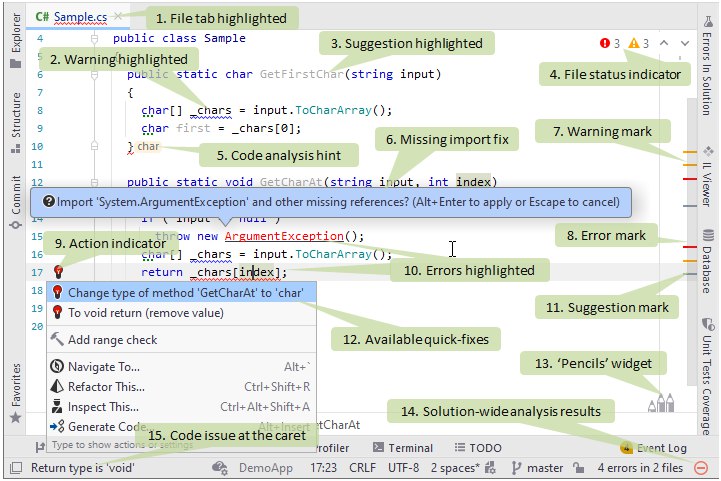
Task: Choose 'Inspect This...' from the action list
Action: coord(181,407)
